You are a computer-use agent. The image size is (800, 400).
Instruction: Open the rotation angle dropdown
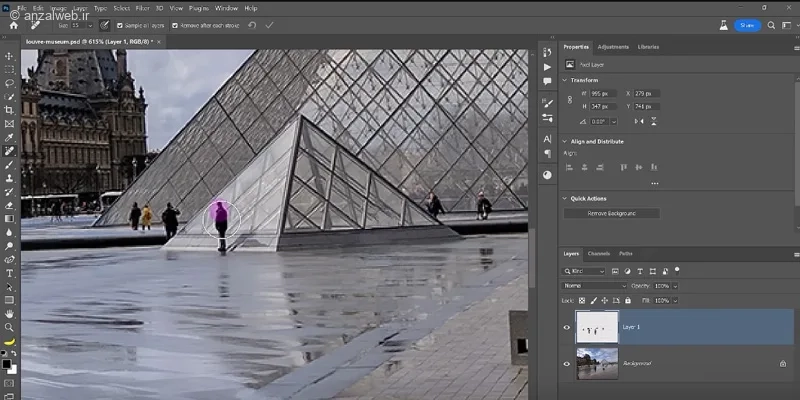[613, 121]
